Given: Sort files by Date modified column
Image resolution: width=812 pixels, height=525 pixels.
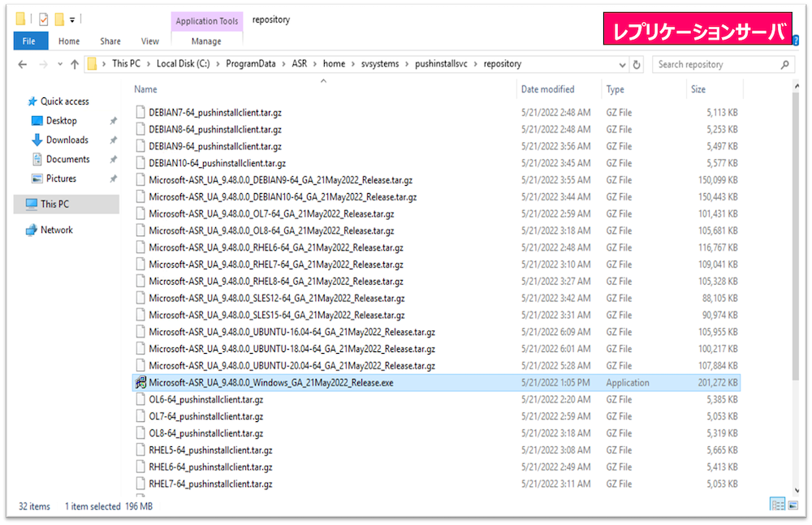Looking at the screenshot, I should coord(547,89).
